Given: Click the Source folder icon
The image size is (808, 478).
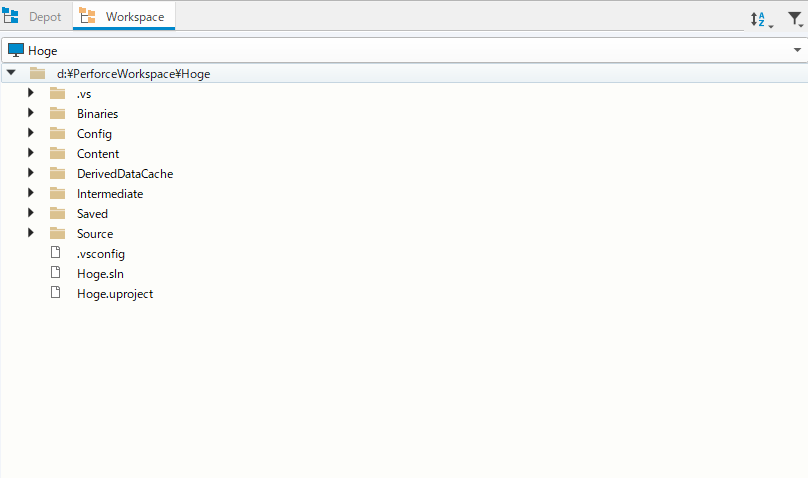Looking at the screenshot, I should point(57,233).
